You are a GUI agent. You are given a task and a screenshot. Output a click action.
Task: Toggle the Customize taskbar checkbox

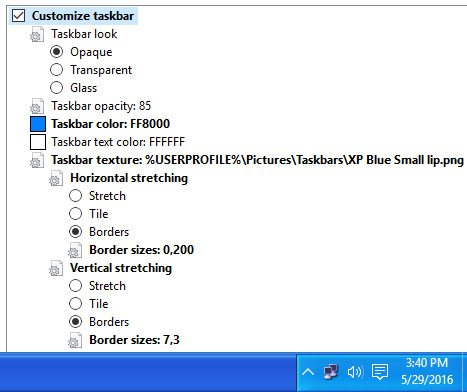(x=18, y=16)
